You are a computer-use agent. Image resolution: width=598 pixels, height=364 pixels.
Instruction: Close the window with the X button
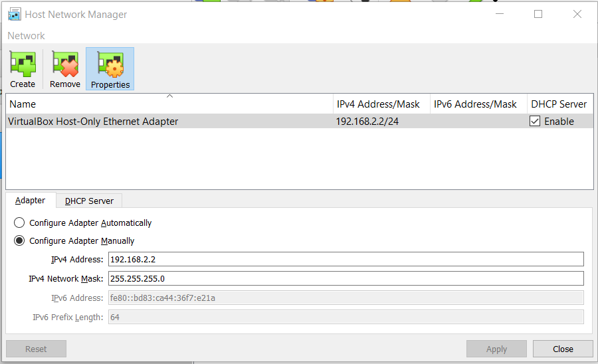[577, 14]
